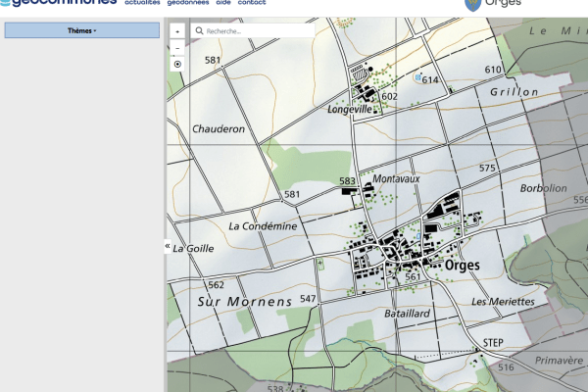The image size is (588, 392).
Task: Click the Grillon label on map
Action: (514, 92)
